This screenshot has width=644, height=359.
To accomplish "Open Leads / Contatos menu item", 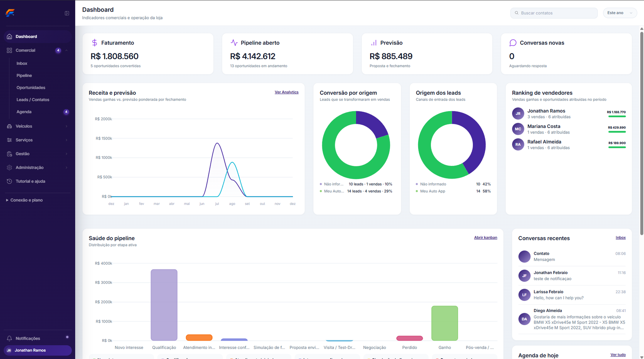I will pos(33,100).
